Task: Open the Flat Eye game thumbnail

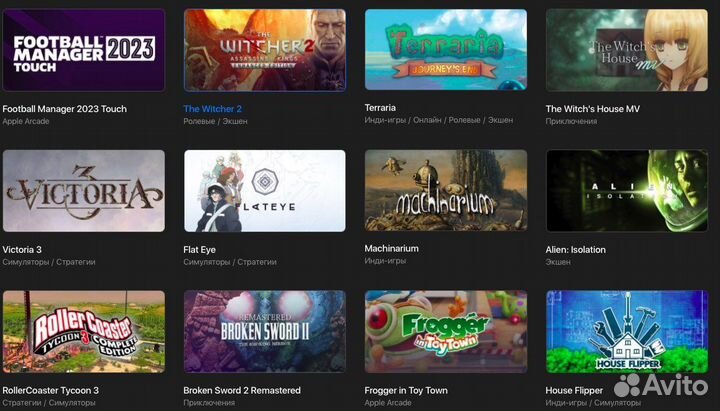Action: coord(265,191)
